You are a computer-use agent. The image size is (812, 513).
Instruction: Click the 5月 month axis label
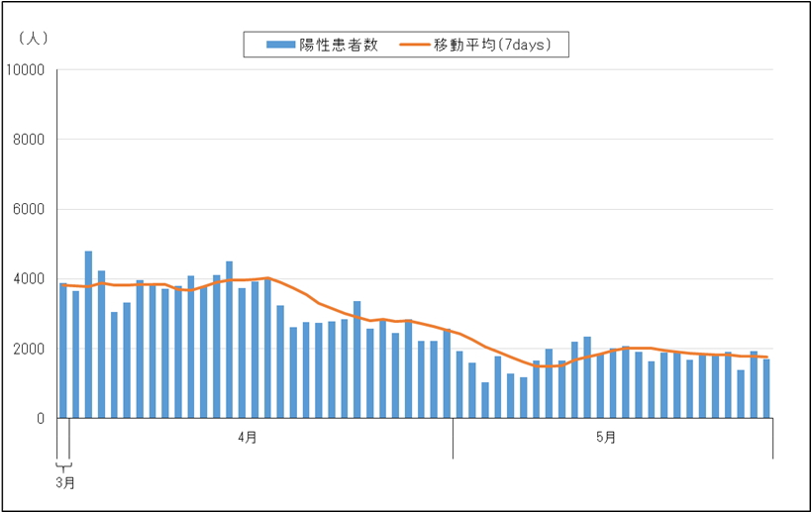605,438
